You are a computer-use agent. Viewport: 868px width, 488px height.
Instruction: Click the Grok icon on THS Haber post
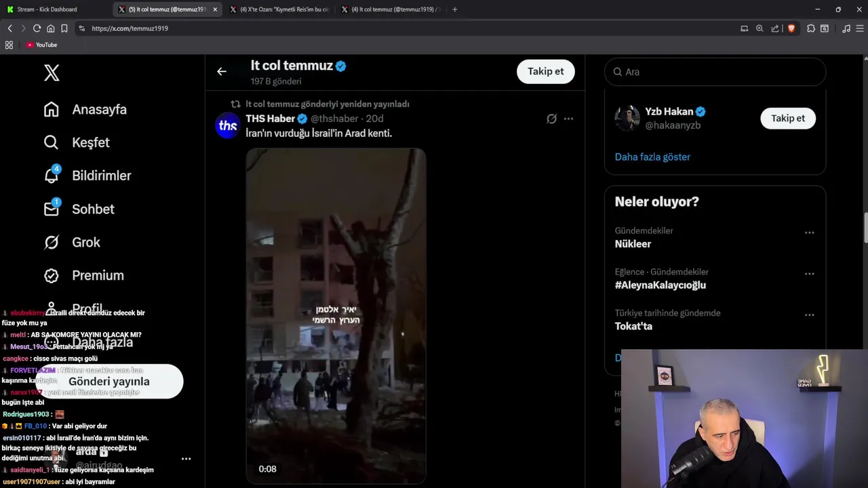551,119
